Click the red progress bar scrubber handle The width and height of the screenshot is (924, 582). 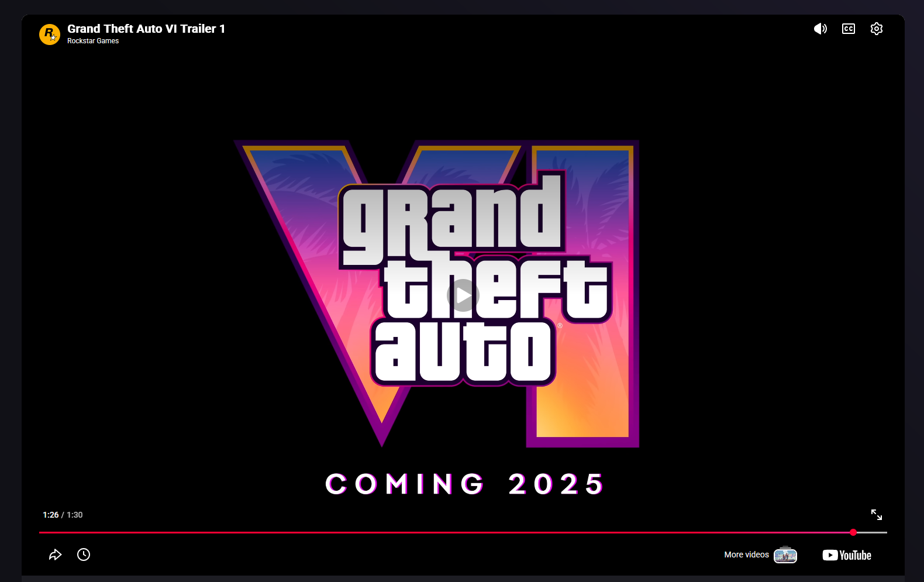pos(853,532)
